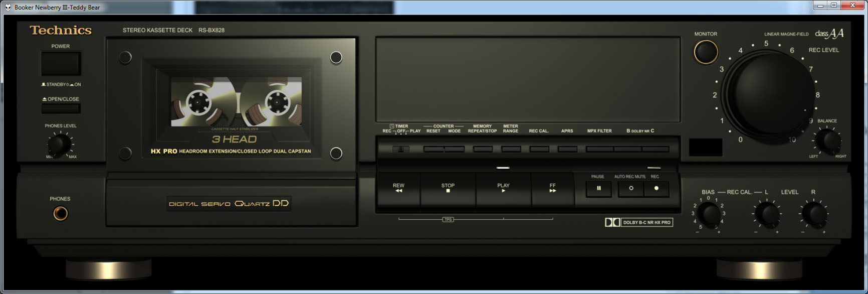Screen dimensions: 868x294
Task: Start playback with the PLAY button
Action: pyautogui.click(x=503, y=189)
